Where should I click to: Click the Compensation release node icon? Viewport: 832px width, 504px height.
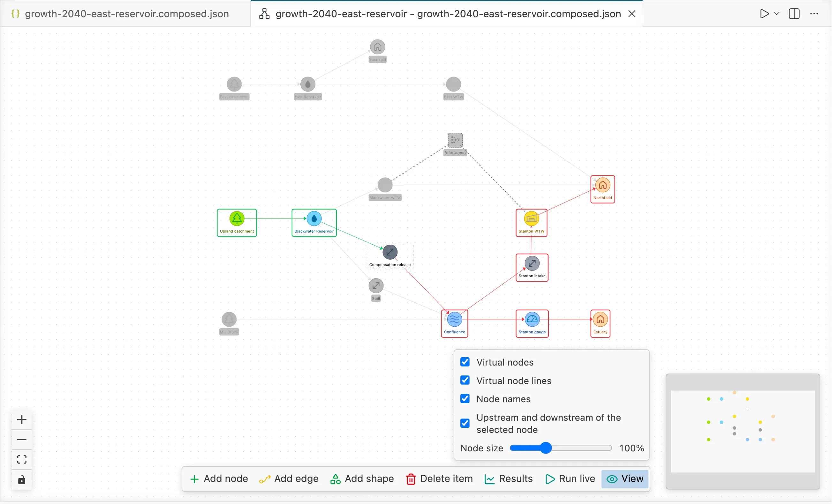pos(390,252)
